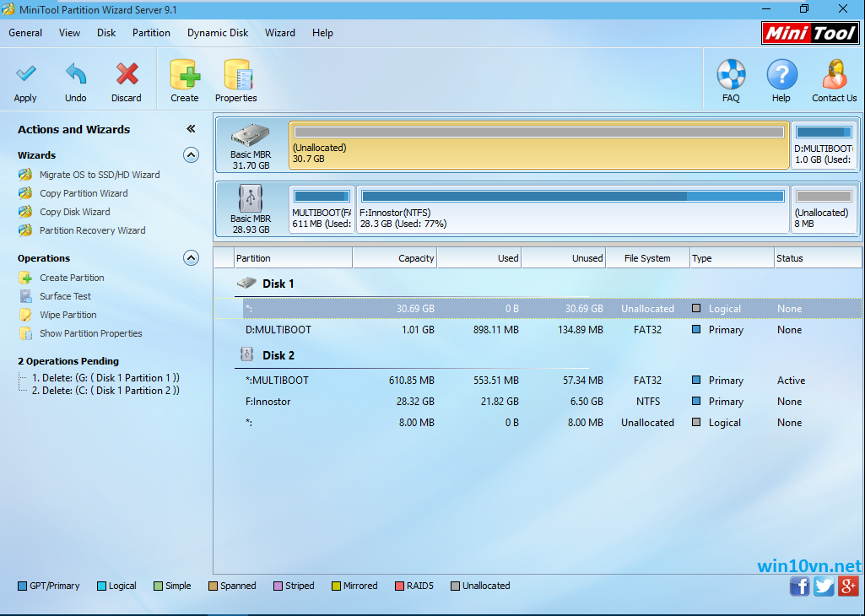Image resolution: width=865 pixels, height=616 pixels.
Task: Sort by File System column header
Action: [x=647, y=258]
